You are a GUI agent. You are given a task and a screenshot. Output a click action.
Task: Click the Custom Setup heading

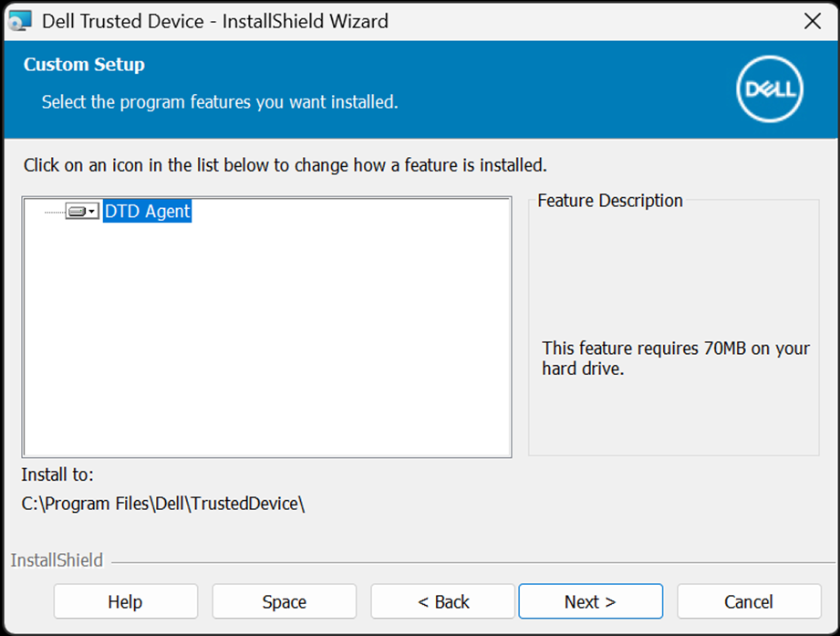pos(84,65)
